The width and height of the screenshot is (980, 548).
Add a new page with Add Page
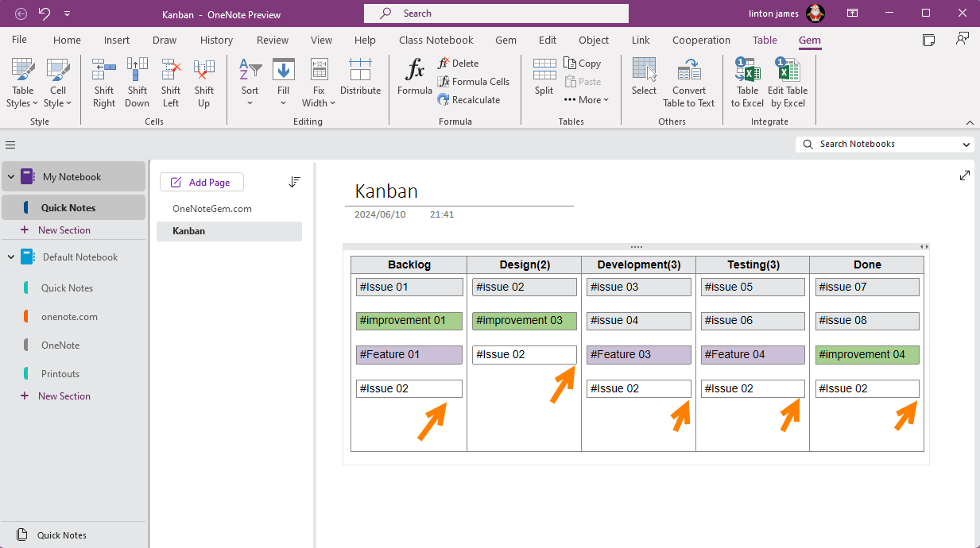[202, 183]
